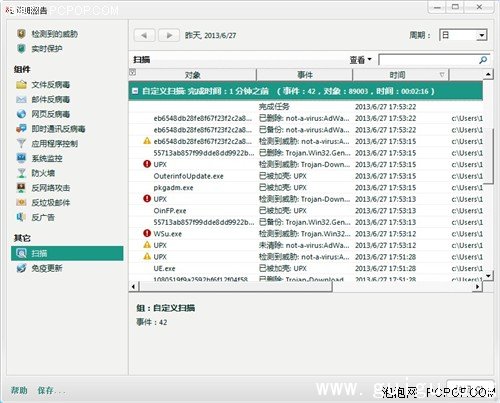Viewport: 500px width, 403px height.
Task: Go to the previous day with the back arrow
Action: pyautogui.click(x=144, y=35)
